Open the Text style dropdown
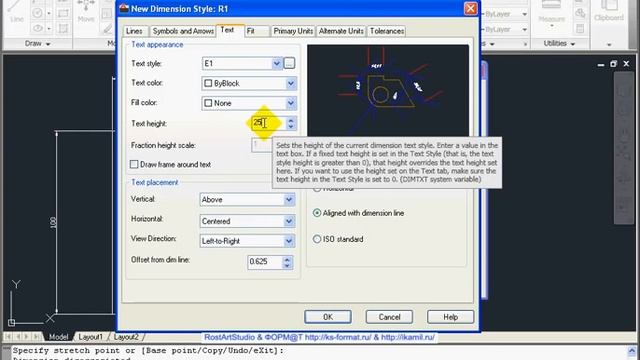The image size is (640, 360). click(277, 63)
